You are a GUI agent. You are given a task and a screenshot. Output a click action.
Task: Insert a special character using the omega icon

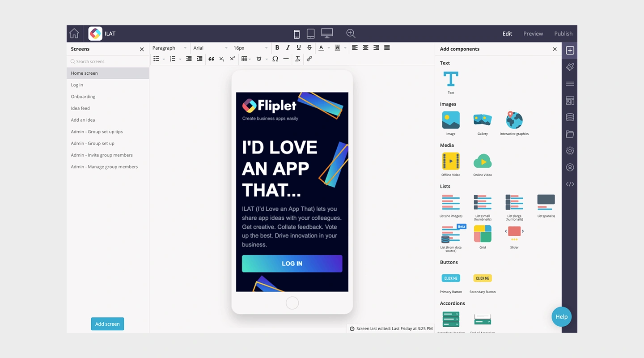[x=275, y=59]
